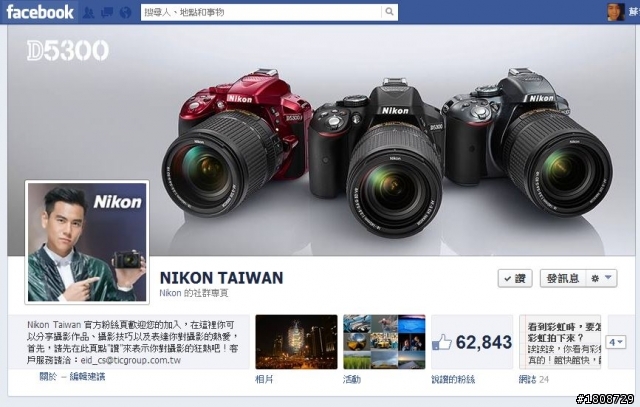Click the thumbs-up likes icon showing 62,843
This screenshot has width=640, height=407.
point(442,342)
